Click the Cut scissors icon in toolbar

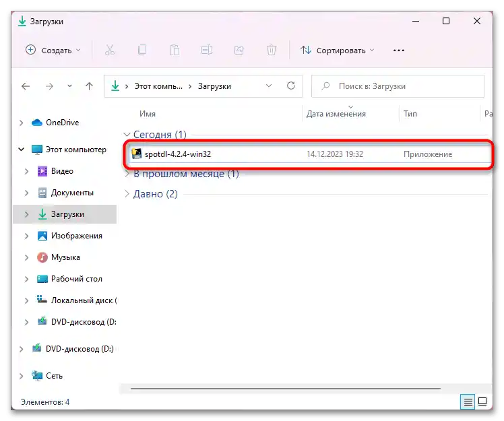[110, 50]
